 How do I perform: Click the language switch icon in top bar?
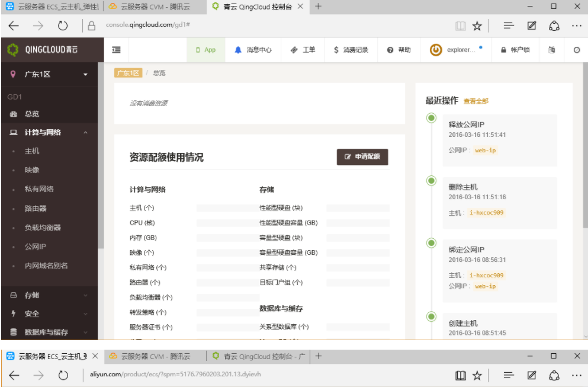click(x=551, y=50)
